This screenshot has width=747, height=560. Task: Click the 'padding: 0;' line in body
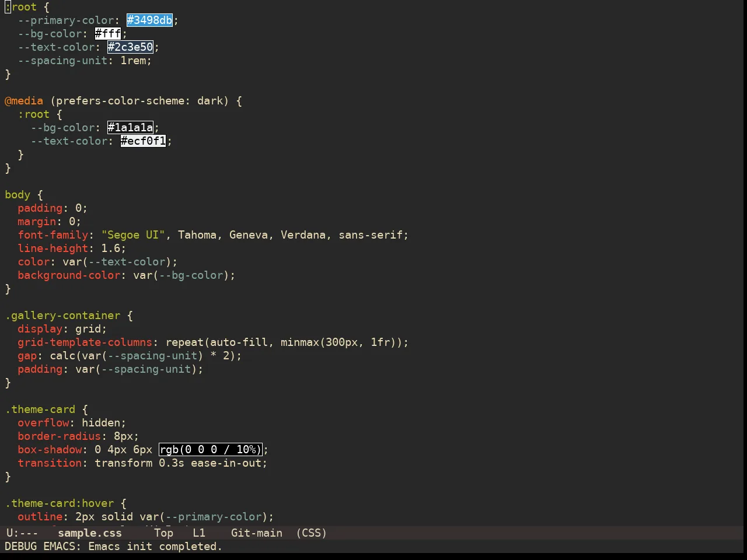click(53, 208)
